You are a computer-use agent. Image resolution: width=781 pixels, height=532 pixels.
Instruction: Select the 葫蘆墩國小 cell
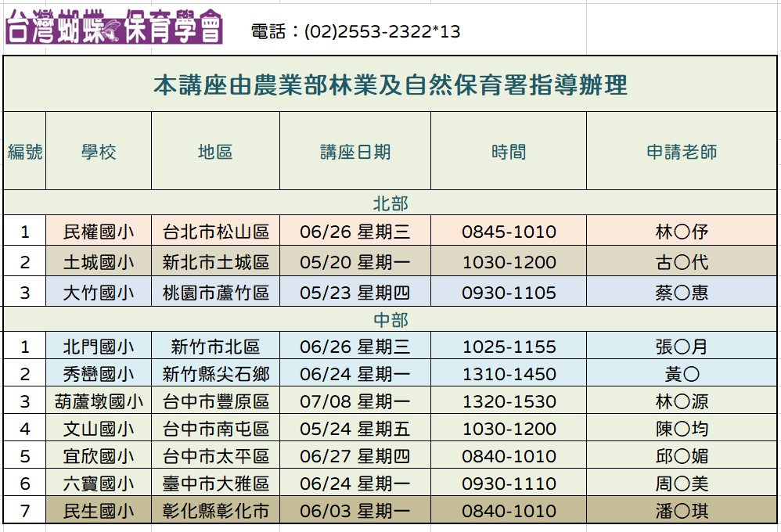point(99,401)
